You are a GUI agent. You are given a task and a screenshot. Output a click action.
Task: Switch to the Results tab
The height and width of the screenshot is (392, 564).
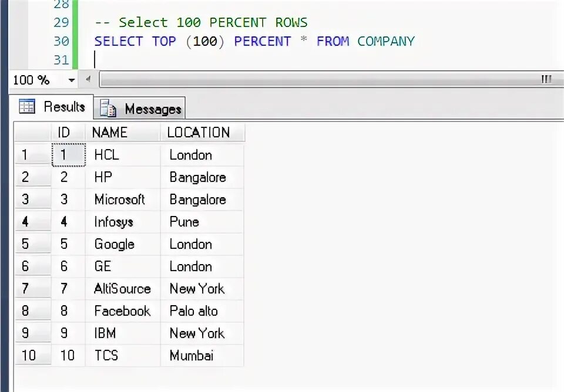click(x=52, y=107)
